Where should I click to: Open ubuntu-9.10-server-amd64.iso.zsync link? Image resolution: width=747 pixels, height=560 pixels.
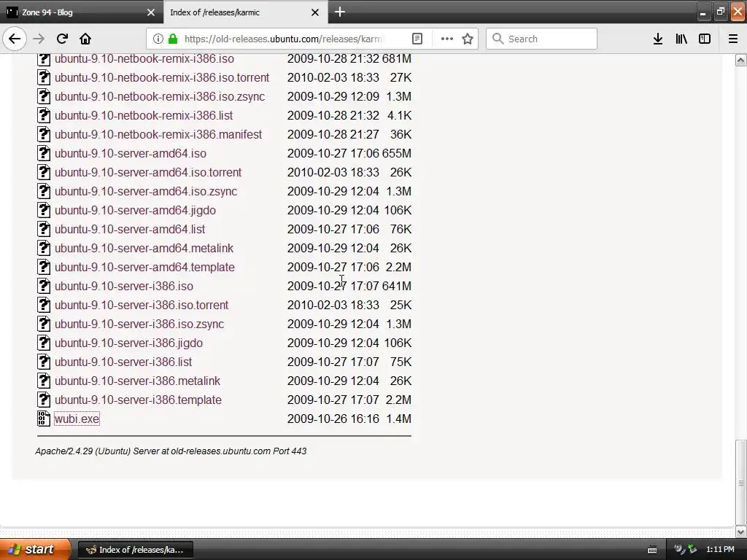(146, 191)
